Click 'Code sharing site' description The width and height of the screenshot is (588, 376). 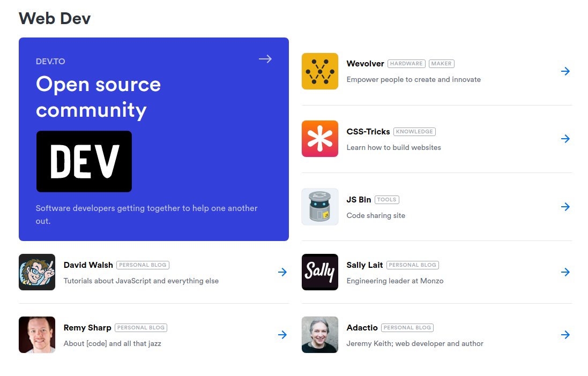(x=376, y=215)
